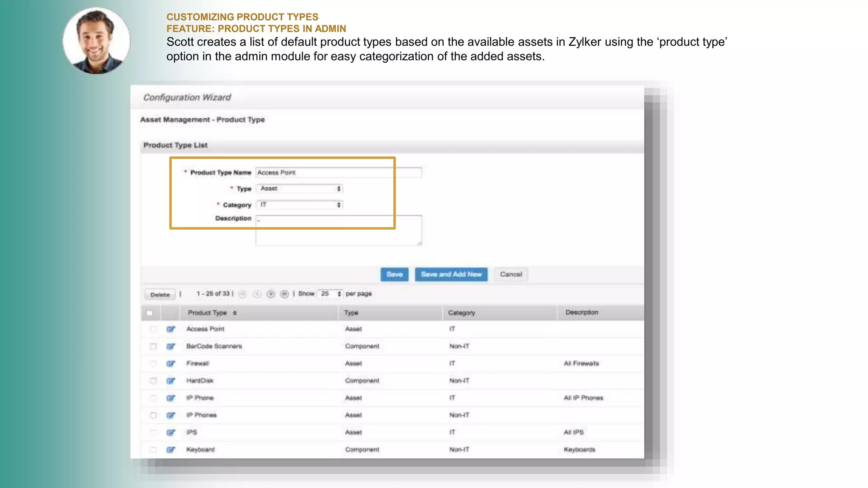Click the edit icon for IPS
The image size is (868, 488).
(x=171, y=433)
